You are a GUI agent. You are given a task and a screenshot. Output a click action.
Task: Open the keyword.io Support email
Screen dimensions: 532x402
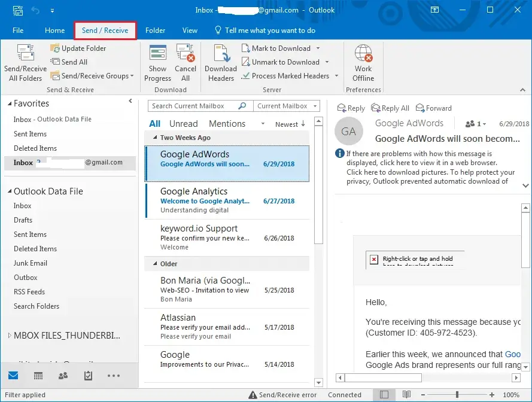(x=227, y=238)
